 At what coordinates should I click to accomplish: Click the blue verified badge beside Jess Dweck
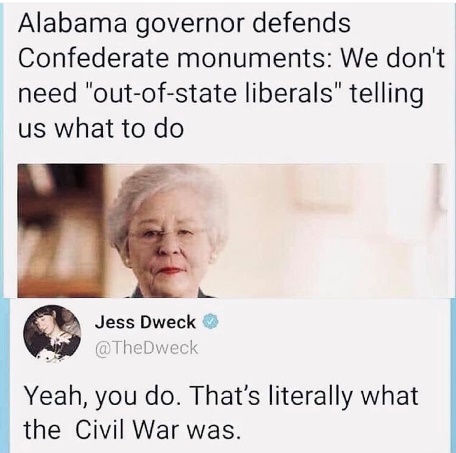(x=210, y=322)
